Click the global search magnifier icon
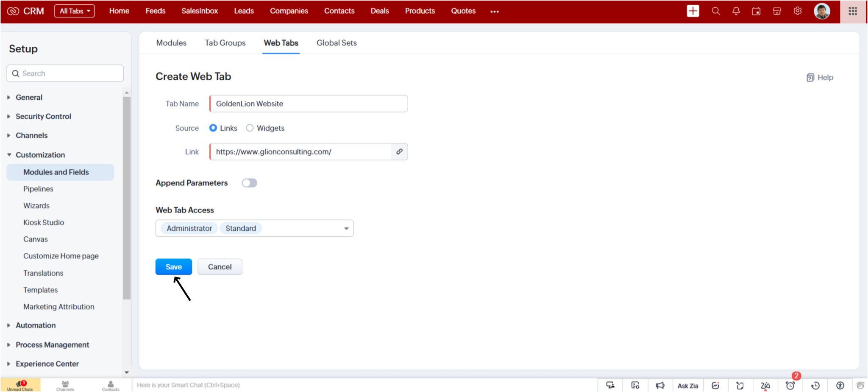Screen dimensions: 868x392 [716, 11]
